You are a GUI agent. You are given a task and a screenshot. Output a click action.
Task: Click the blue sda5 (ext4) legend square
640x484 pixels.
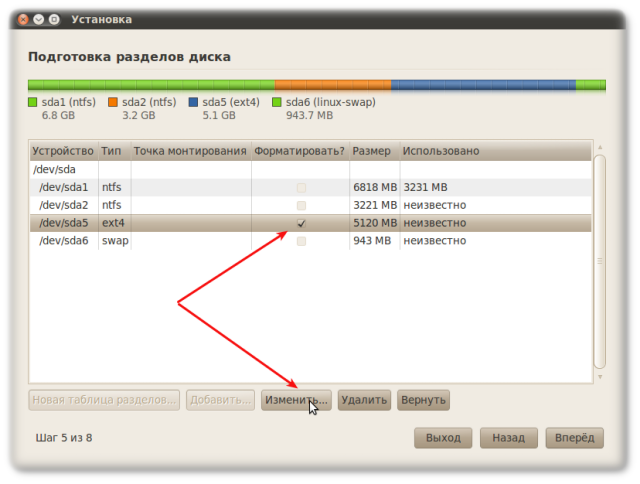pyautogui.click(x=194, y=102)
